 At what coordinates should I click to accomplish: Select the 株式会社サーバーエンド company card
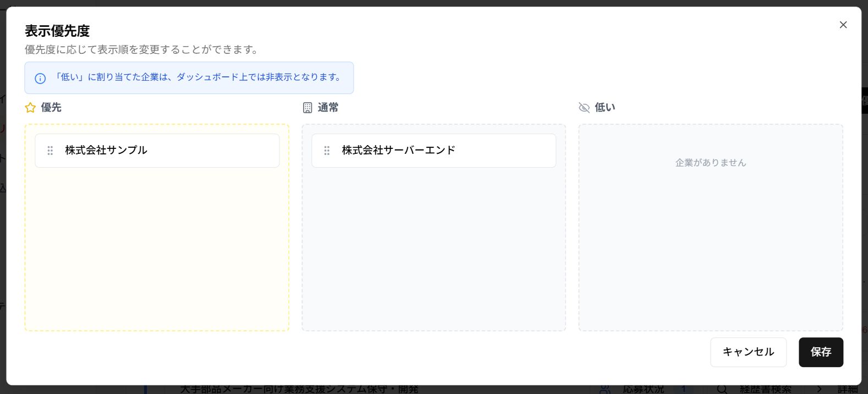(x=433, y=151)
